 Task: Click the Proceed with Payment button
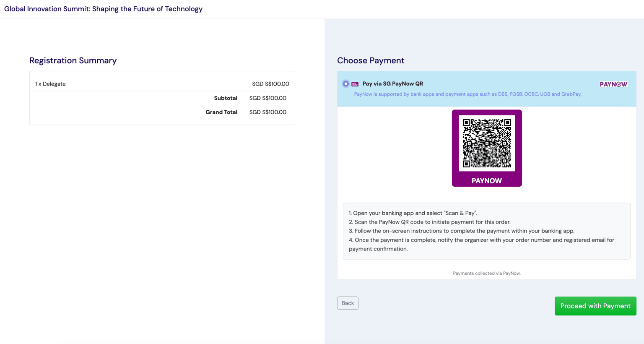[595, 306]
